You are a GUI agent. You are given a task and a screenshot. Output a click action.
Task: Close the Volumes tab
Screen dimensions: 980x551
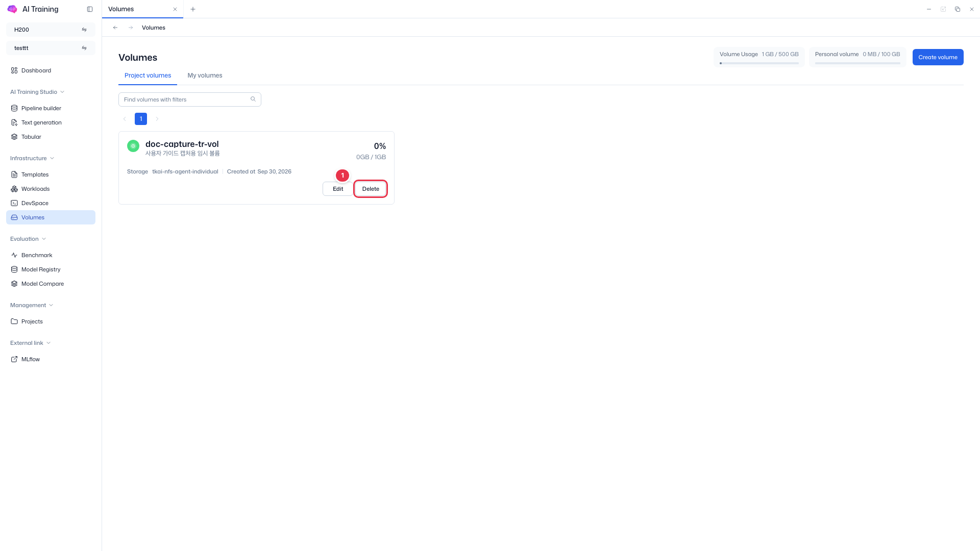[175, 9]
